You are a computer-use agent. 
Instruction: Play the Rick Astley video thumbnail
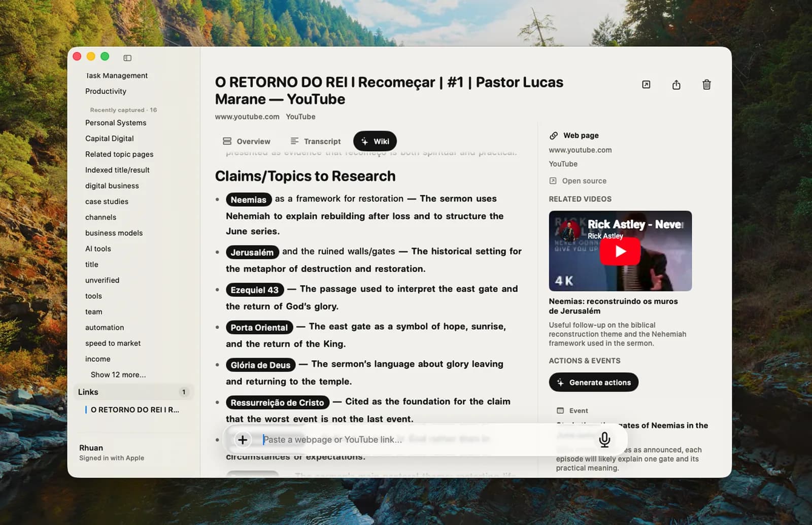point(620,251)
